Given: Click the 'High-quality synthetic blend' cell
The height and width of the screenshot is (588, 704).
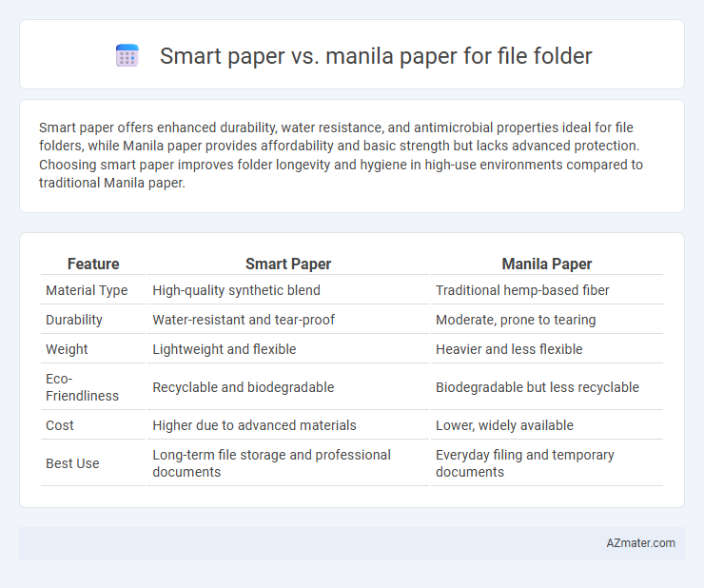Looking at the screenshot, I should click(237, 290).
